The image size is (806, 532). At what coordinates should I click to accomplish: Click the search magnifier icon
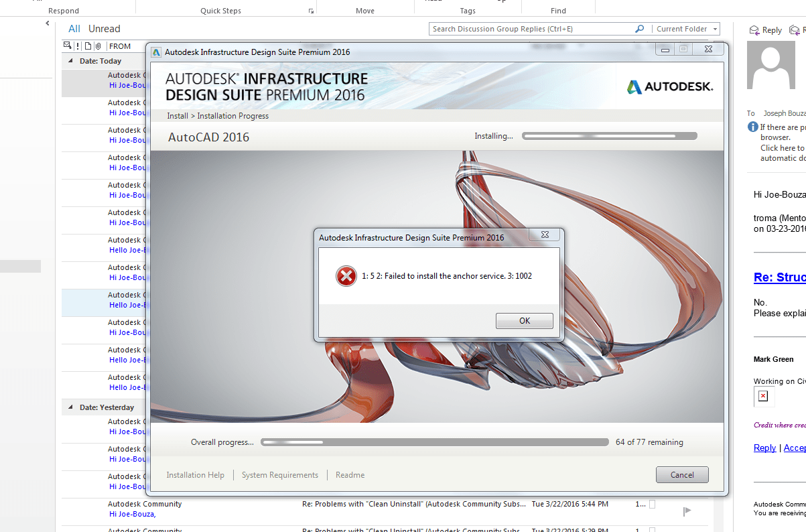(639, 29)
